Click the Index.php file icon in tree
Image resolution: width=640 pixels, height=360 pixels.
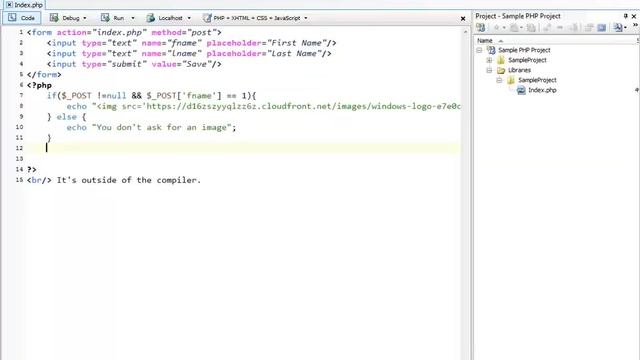click(521, 90)
